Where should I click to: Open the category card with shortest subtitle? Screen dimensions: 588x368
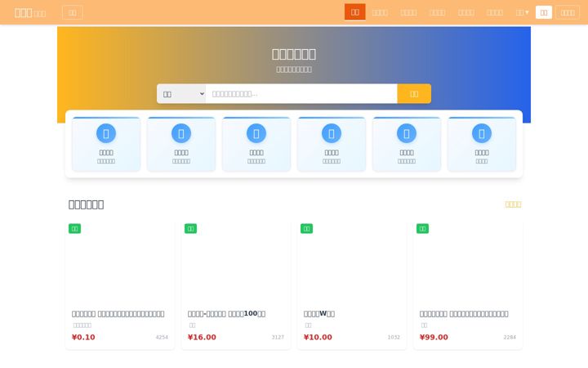(x=482, y=144)
